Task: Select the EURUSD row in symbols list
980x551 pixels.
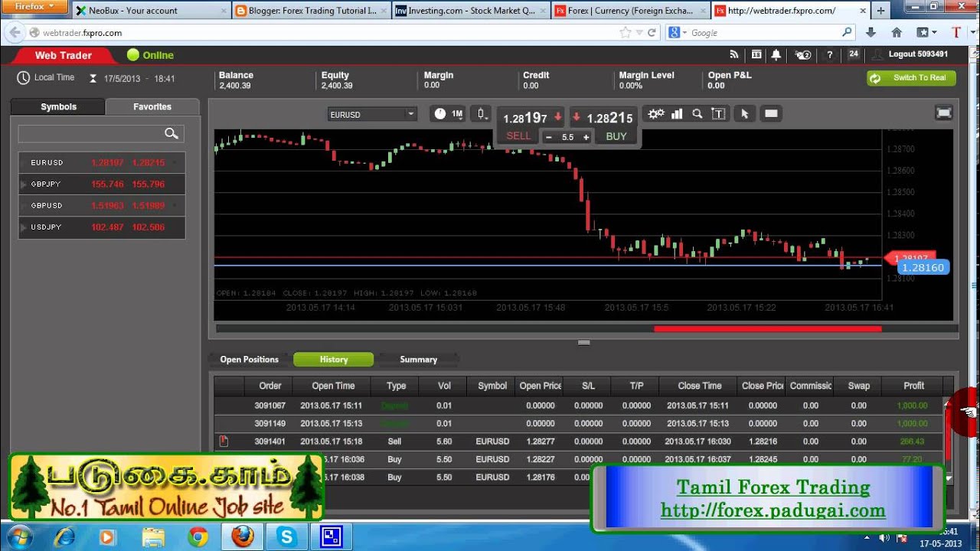Action: click(x=102, y=163)
